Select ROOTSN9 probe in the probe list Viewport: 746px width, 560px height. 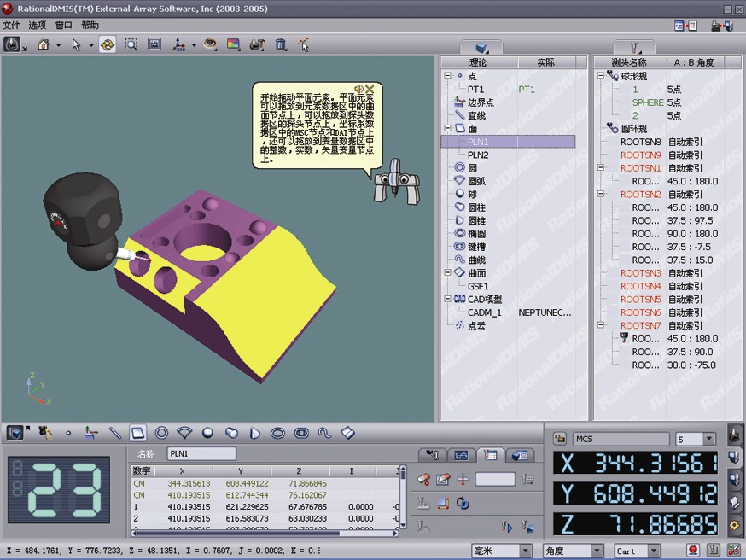(640, 155)
